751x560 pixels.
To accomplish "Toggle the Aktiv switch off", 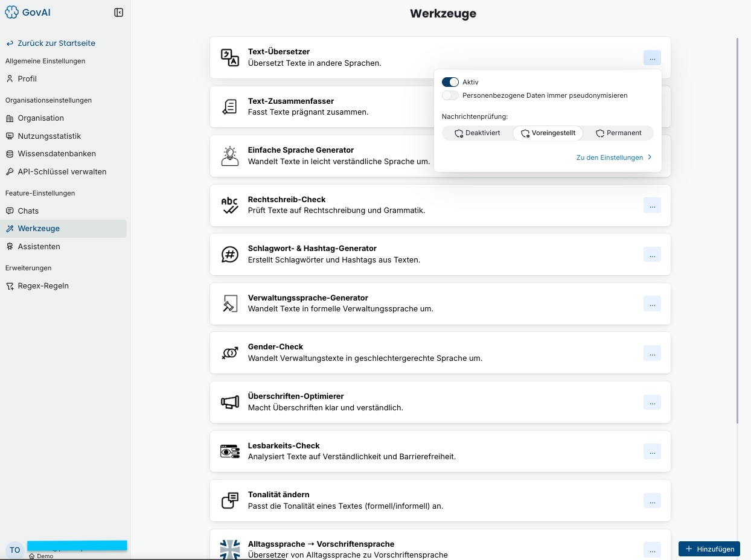I will [x=450, y=82].
